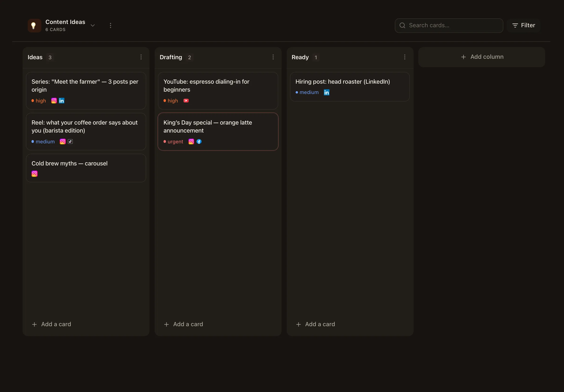
Task: Click Instagram icon on Meet the farmer card
Action: (54, 101)
